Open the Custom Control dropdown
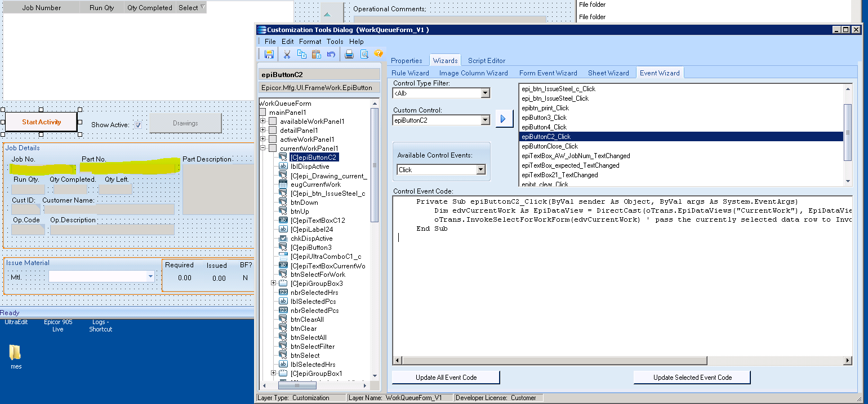 [486, 120]
